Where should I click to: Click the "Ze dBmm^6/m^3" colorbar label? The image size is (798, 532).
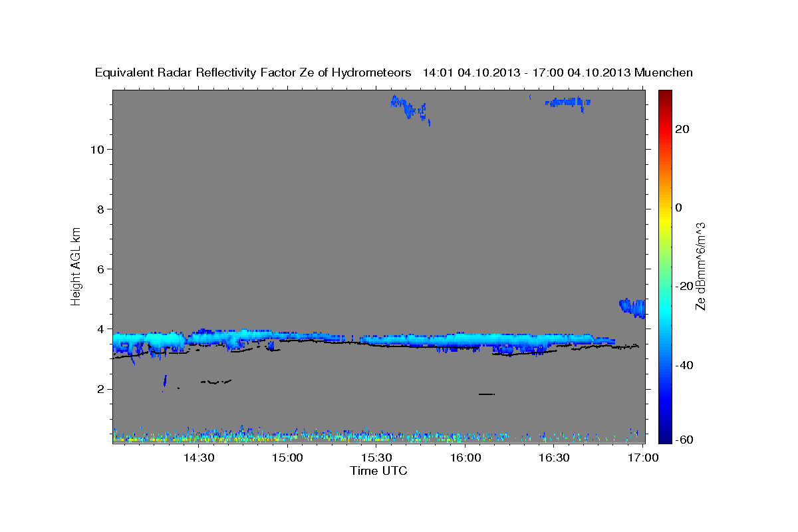[x=700, y=266]
